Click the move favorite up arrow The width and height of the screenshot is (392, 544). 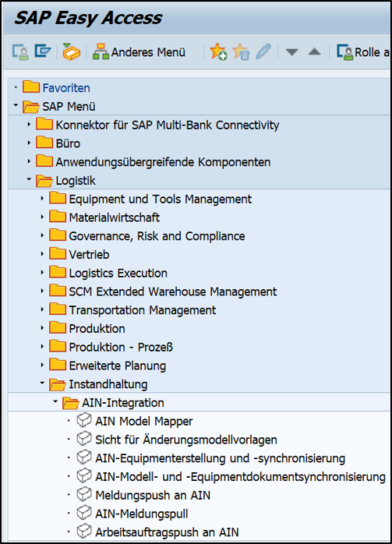click(314, 51)
